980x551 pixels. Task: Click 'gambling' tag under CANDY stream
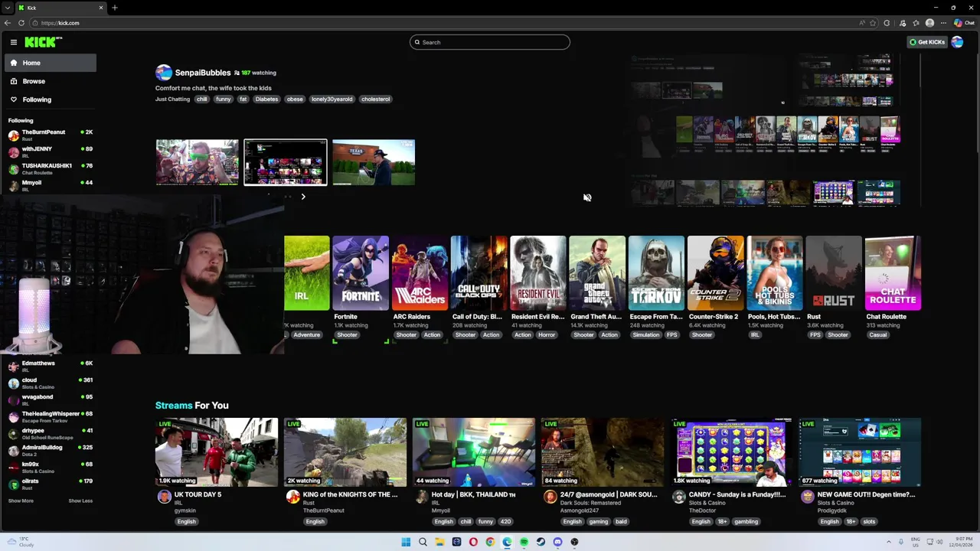click(x=746, y=522)
